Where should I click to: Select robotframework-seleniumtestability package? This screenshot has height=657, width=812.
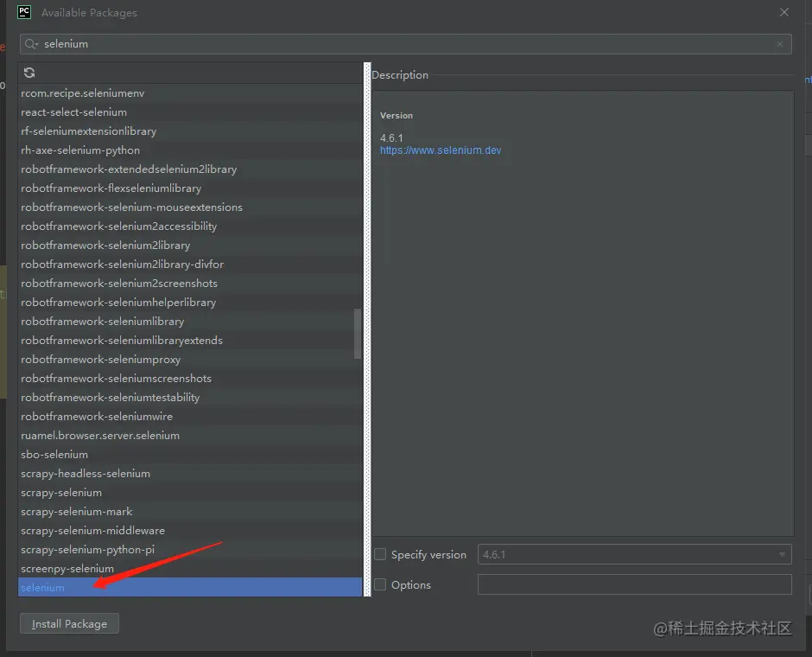coord(190,398)
